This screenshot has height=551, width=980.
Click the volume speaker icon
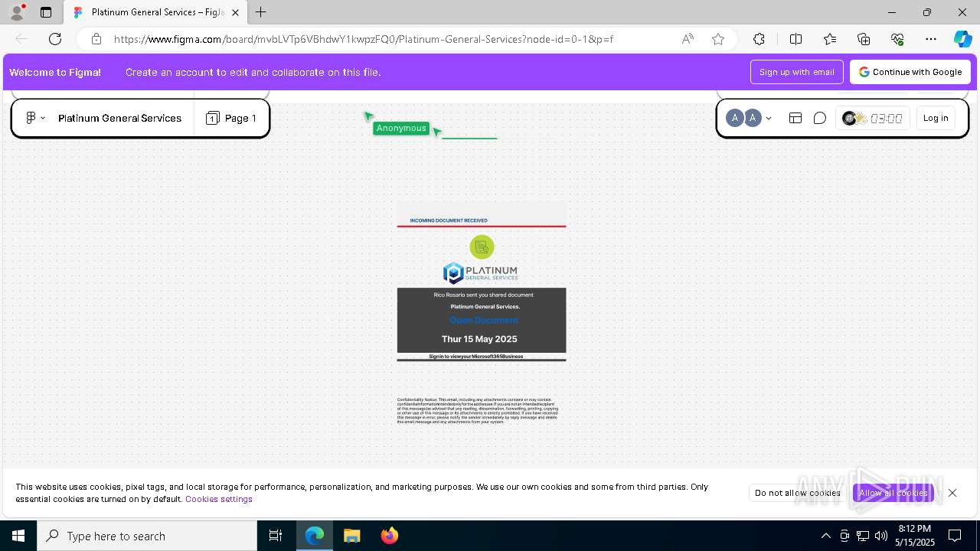(x=881, y=536)
